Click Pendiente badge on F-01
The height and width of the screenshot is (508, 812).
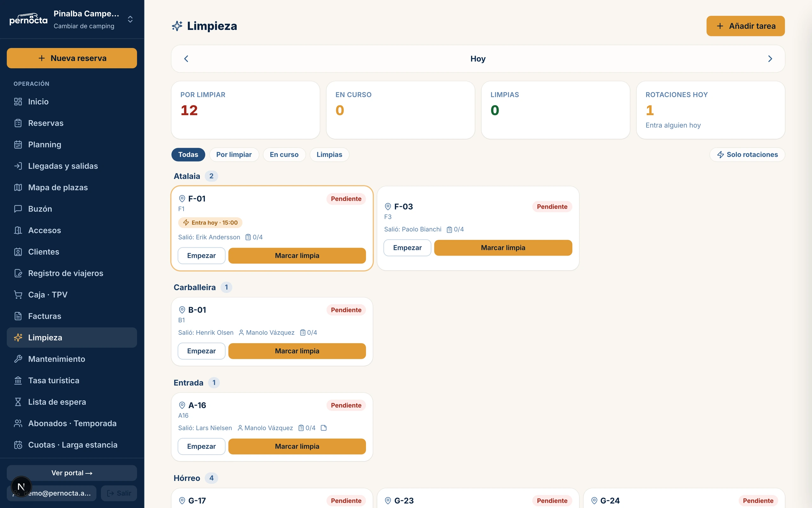coord(346,198)
